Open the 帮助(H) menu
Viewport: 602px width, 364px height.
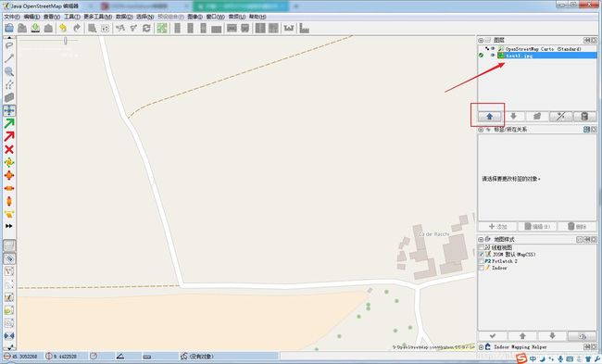pos(257,17)
